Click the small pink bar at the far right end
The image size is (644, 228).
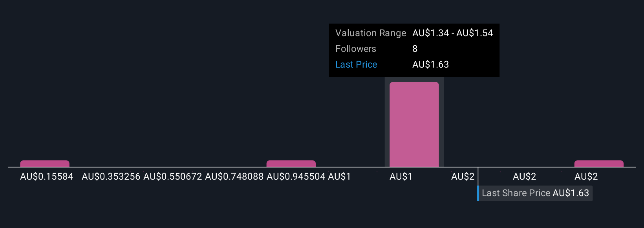[599, 164]
